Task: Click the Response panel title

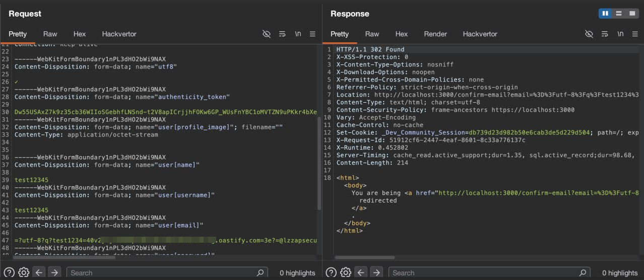Action: point(350,14)
